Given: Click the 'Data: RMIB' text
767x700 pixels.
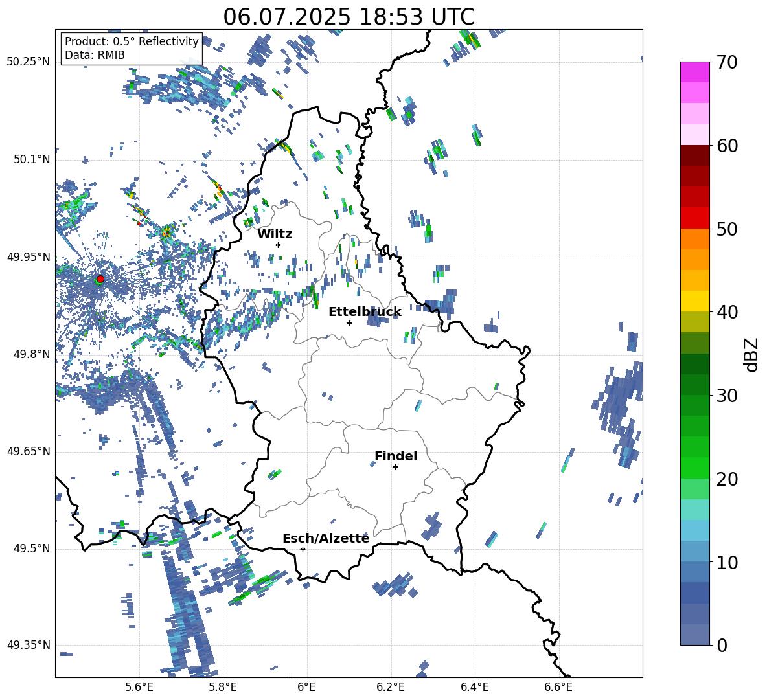Looking at the screenshot, I should [x=95, y=55].
